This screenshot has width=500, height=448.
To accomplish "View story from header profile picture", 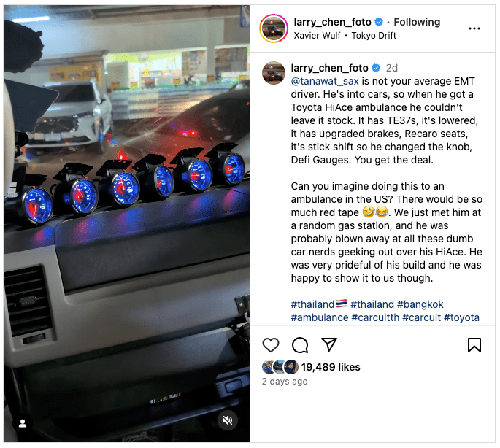I will pos(274,28).
